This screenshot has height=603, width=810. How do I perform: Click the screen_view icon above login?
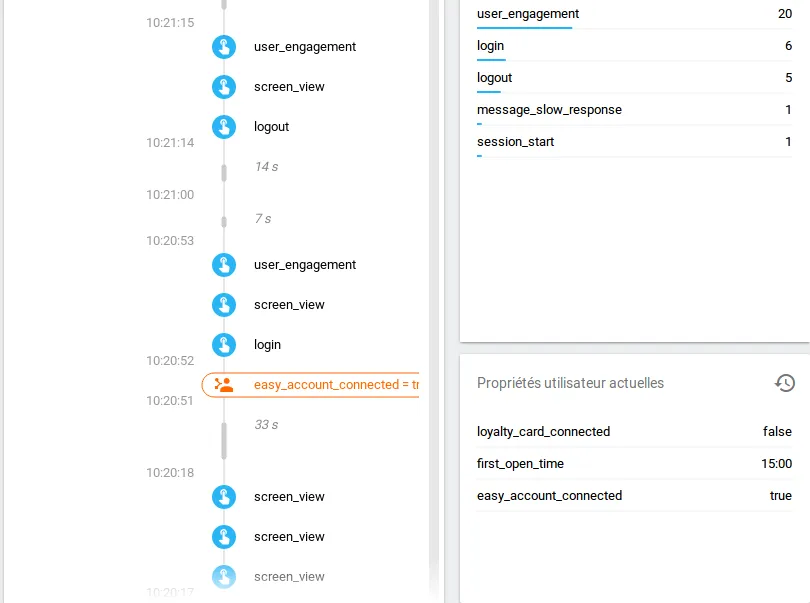224,305
